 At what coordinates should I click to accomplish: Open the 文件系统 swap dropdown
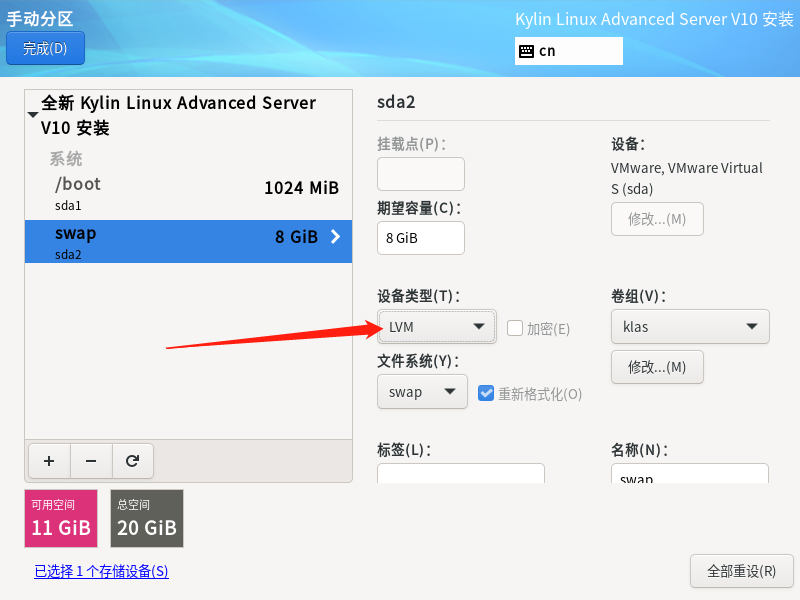[422, 392]
